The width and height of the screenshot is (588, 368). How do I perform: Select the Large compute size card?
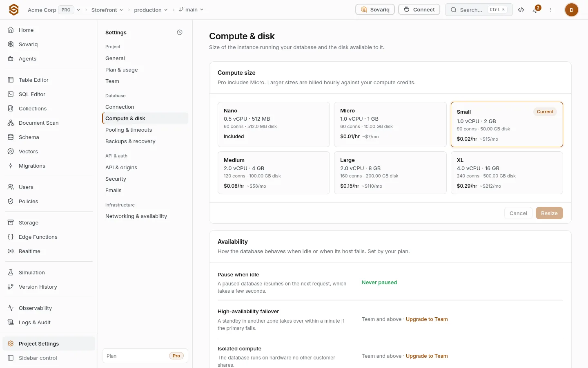390,173
